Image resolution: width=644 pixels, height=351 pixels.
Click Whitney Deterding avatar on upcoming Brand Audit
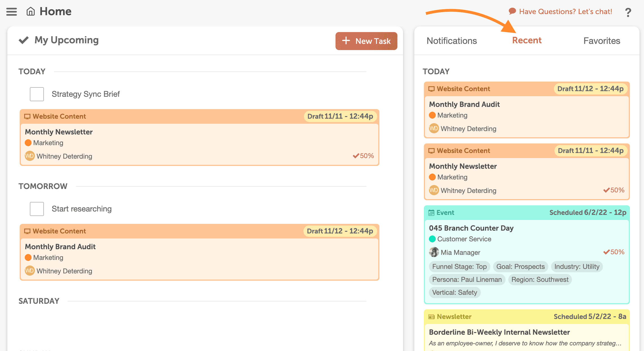pos(30,271)
